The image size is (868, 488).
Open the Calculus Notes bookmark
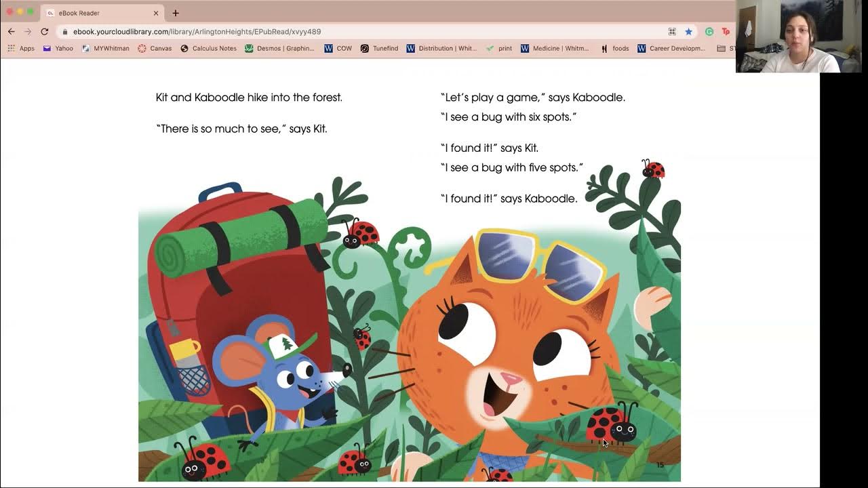(208, 49)
